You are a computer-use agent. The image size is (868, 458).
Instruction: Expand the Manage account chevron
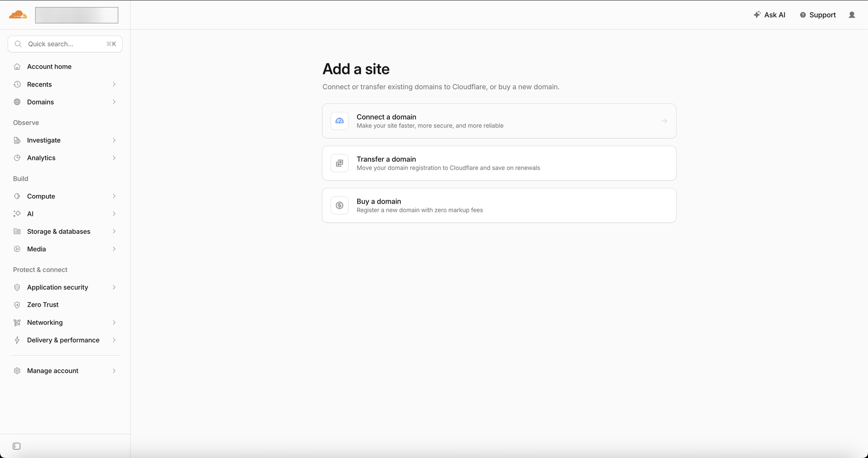tap(114, 371)
